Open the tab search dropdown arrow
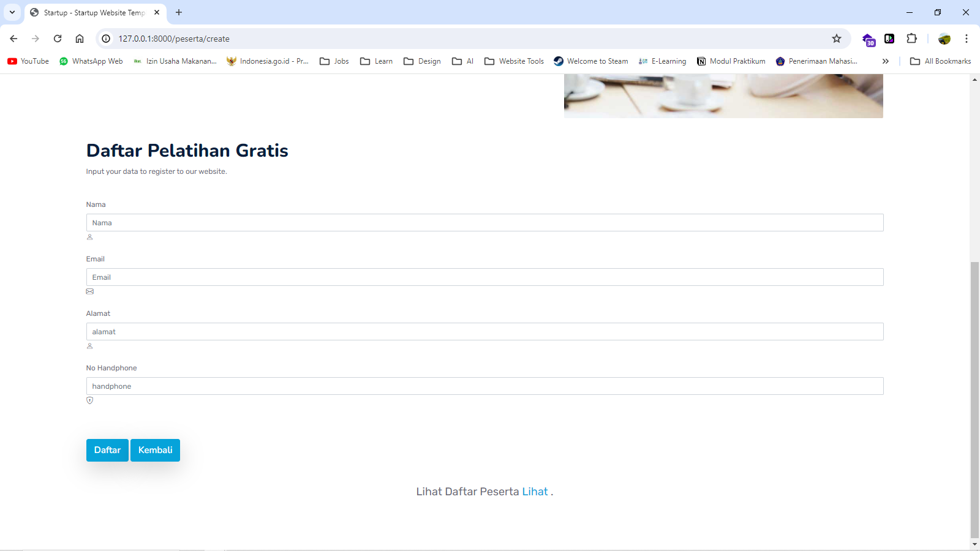The image size is (980, 551). point(12,12)
